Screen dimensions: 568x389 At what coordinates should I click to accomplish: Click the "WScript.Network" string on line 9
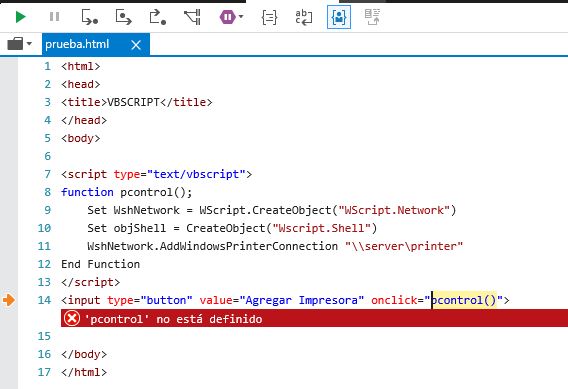(x=394, y=210)
